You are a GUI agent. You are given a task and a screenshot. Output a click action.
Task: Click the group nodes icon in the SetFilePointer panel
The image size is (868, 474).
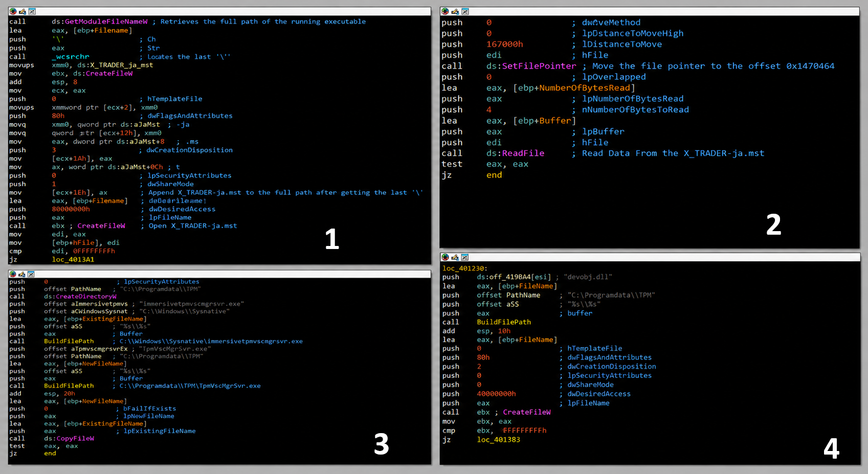[465, 11]
